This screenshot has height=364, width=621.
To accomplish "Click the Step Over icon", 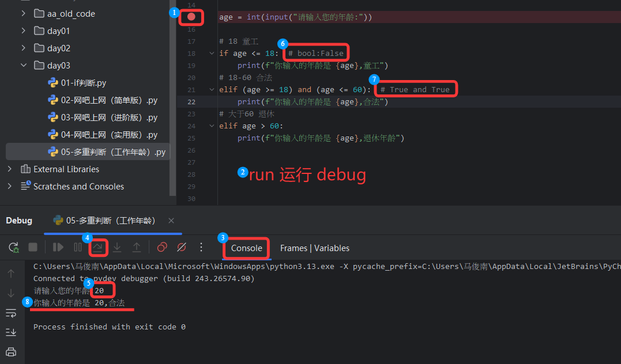I will (x=97, y=247).
